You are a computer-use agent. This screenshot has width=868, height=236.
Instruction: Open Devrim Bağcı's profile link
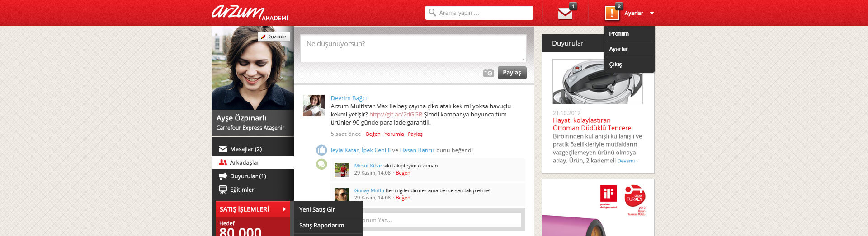pos(349,98)
